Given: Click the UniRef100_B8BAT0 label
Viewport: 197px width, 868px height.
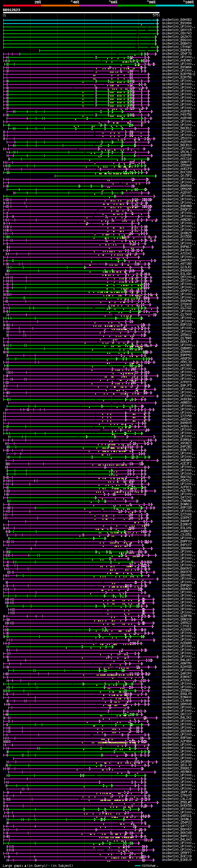Looking at the screenshot, I should click(x=177, y=43).
